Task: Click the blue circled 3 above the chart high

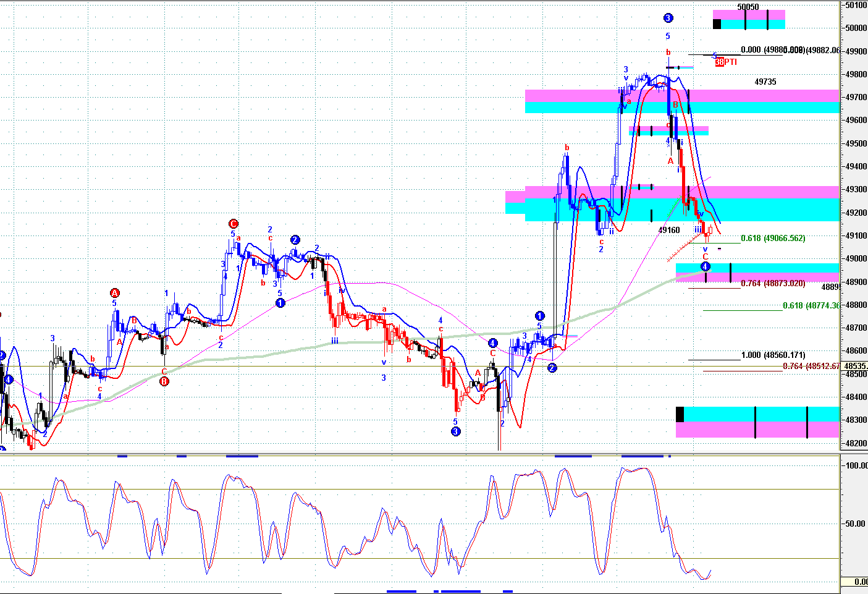Action: click(668, 19)
